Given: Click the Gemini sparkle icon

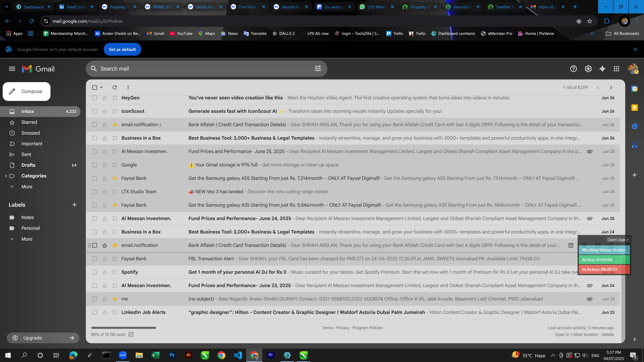Looking at the screenshot, I should (x=602, y=69).
